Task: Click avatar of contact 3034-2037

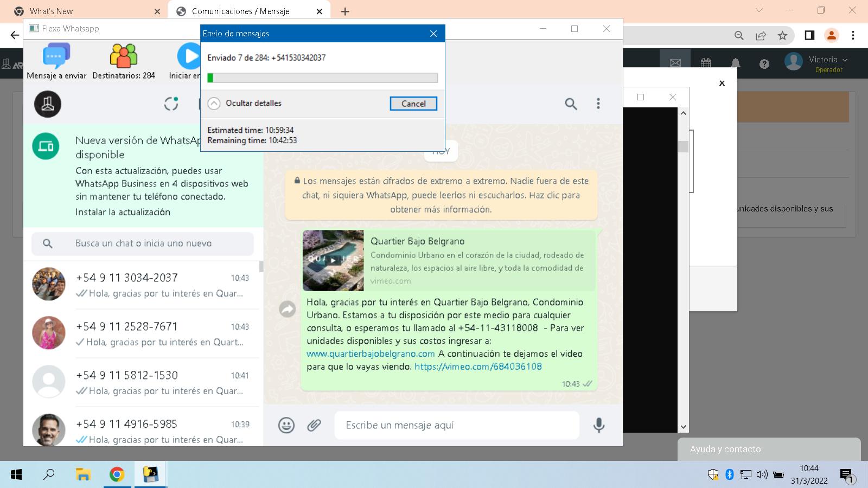Action: 49,284
